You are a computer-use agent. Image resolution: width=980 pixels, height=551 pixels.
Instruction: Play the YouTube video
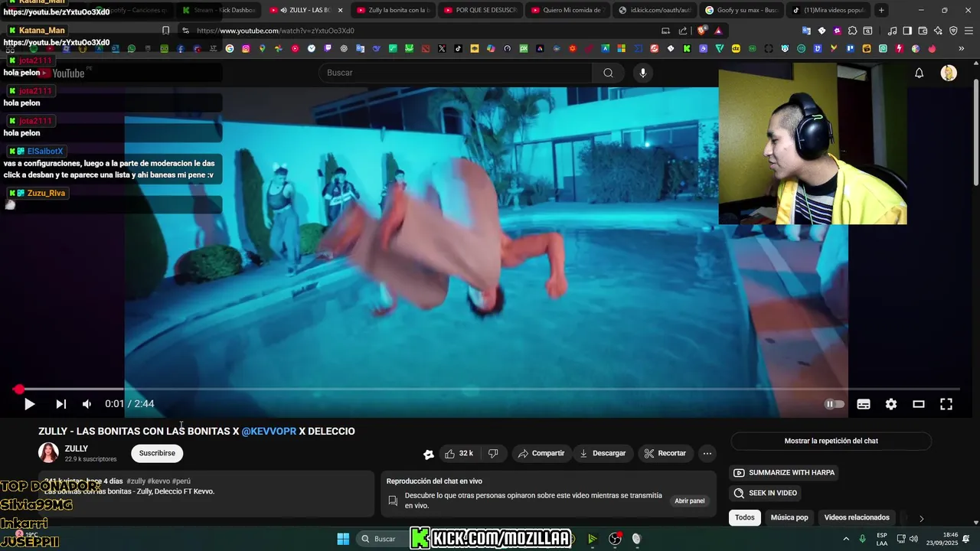29,404
